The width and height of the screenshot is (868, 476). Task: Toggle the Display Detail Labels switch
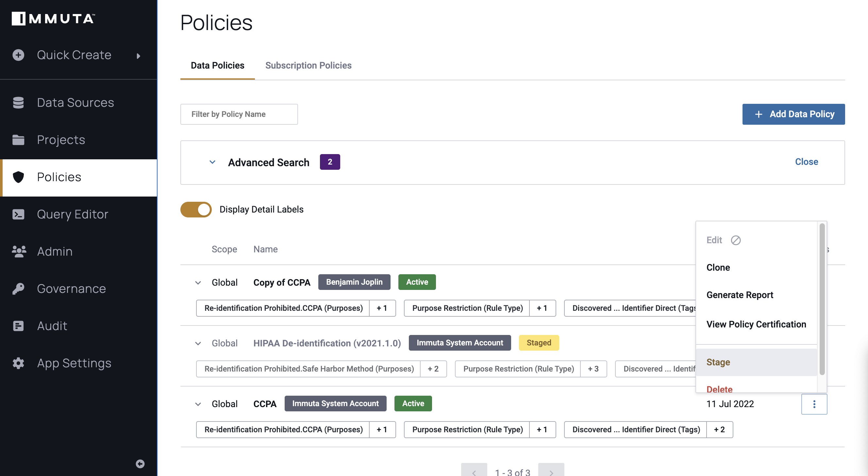196,209
